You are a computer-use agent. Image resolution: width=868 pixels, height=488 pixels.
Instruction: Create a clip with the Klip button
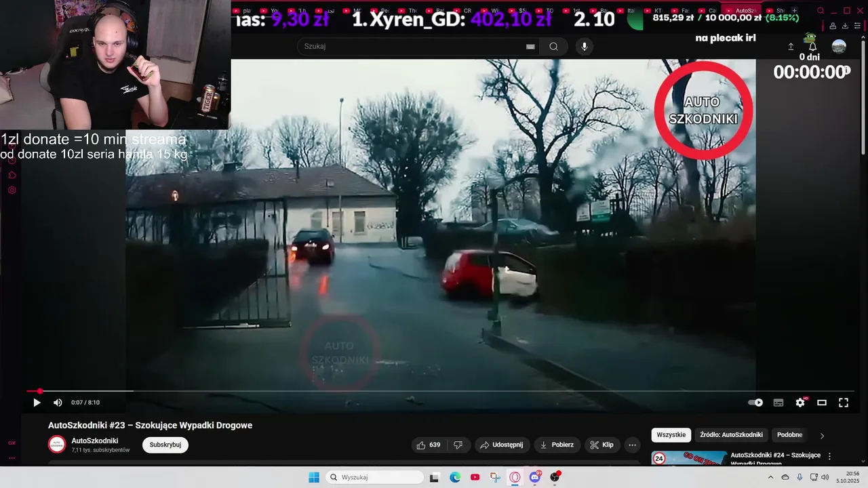point(601,445)
